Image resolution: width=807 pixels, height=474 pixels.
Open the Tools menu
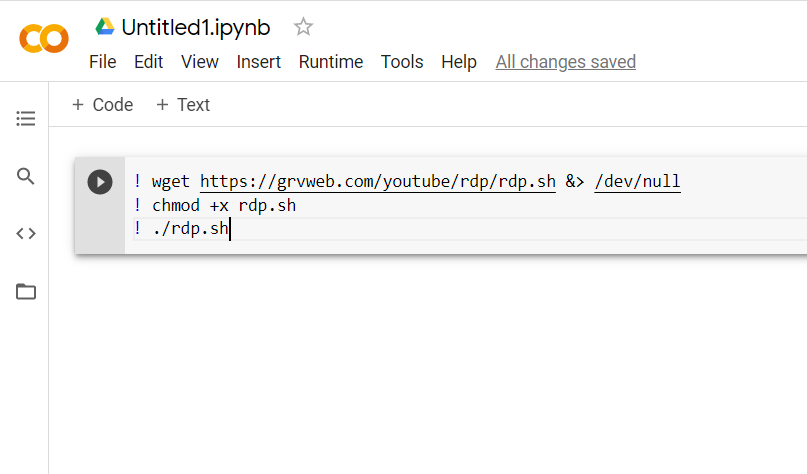402,62
